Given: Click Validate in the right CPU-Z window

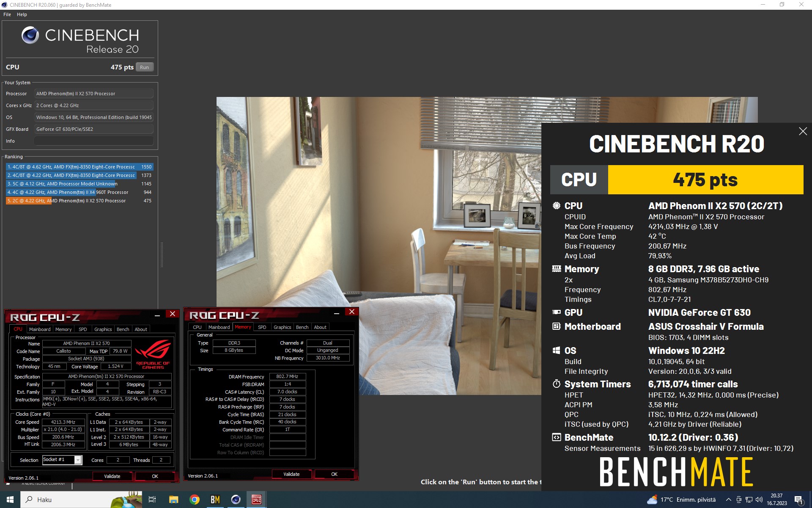Looking at the screenshot, I should coord(291,474).
